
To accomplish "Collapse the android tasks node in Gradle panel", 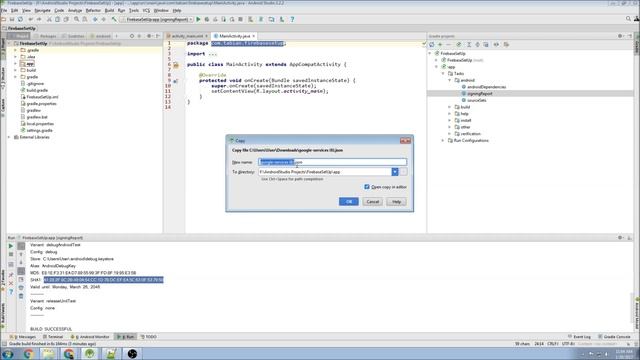I will tap(450, 80).
